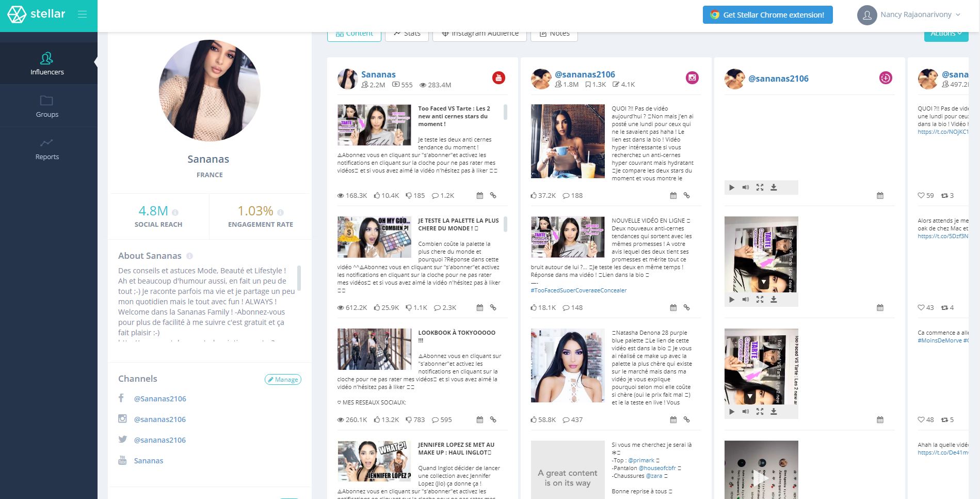Click the info icon beside About Sananas
The width and height of the screenshot is (980, 499).
(x=189, y=256)
